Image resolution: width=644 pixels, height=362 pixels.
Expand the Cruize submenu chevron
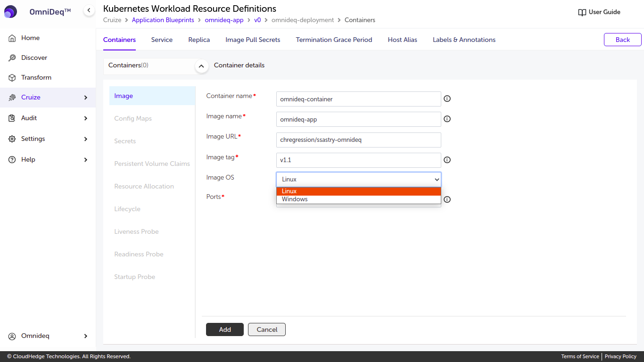coord(86,98)
